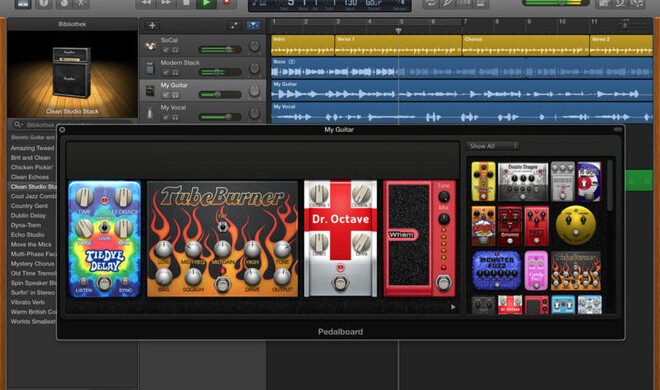Solo the My Guitar track
Screen dimensions: 660x390
pos(175,95)
